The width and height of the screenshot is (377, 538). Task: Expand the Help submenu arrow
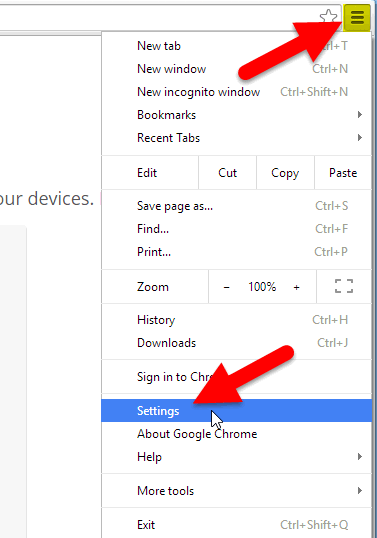coord(360,457)
